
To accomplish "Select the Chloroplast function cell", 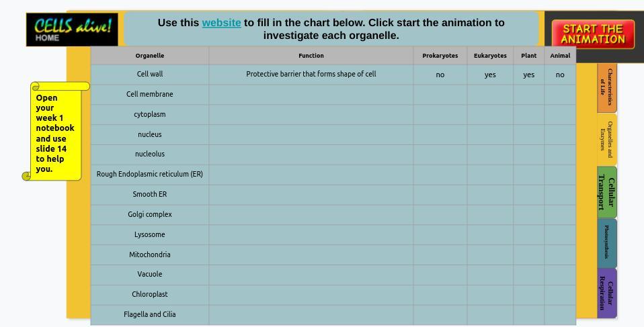I will 311,294.
